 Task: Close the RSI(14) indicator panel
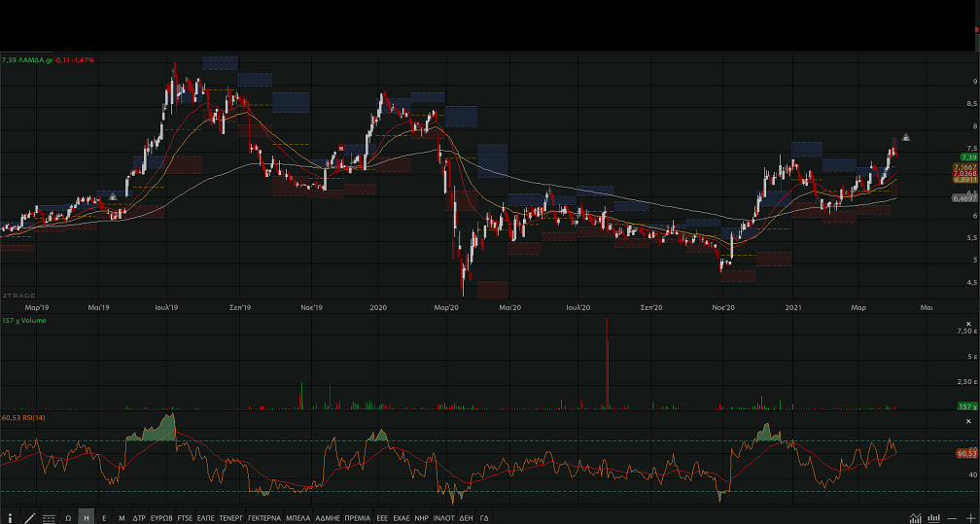click(967, 420)
